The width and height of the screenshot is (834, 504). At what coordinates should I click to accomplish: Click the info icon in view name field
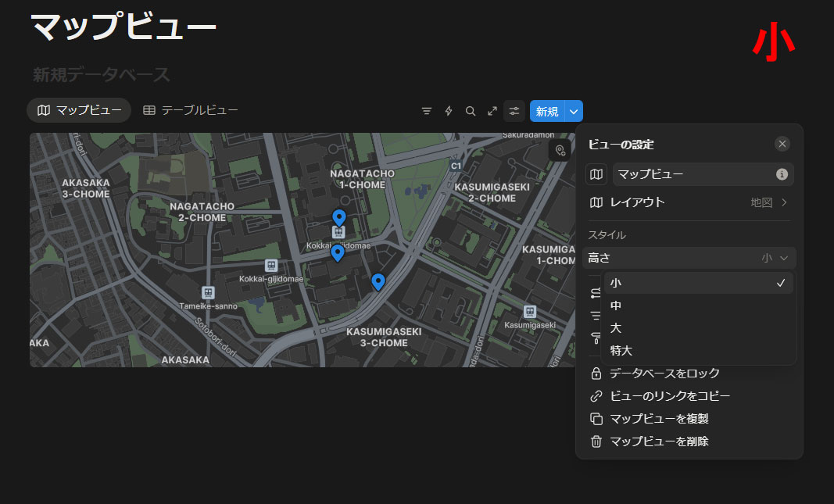(x=781, y=174)
